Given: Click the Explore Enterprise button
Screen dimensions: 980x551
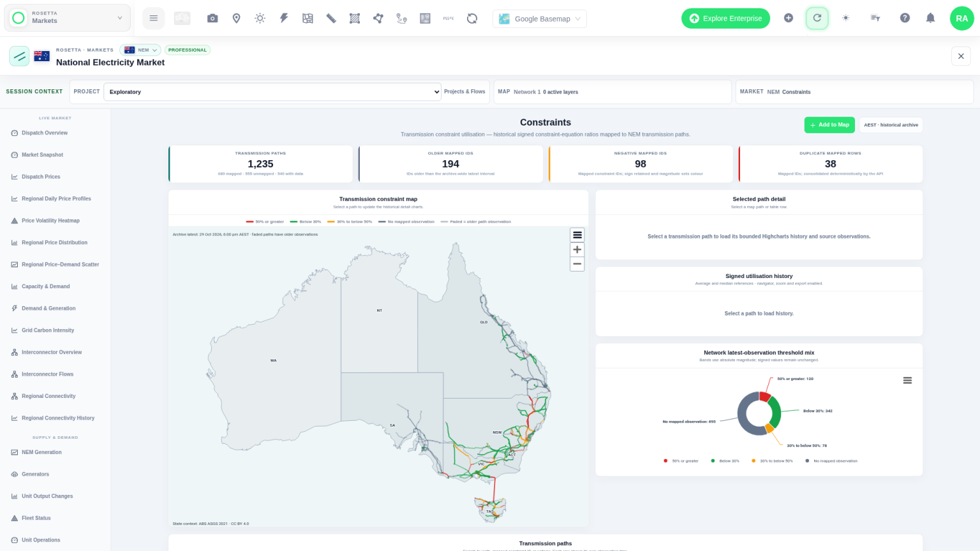Looking at the screenshot, I should coord(725,18).
